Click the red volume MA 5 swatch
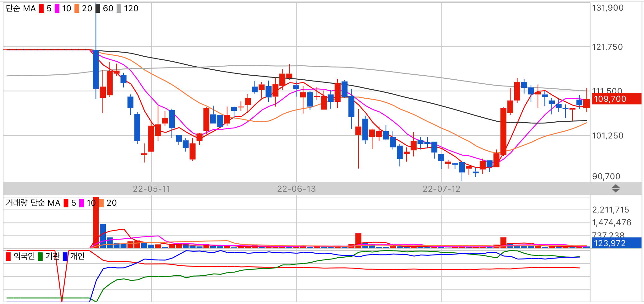 [66, 203]
